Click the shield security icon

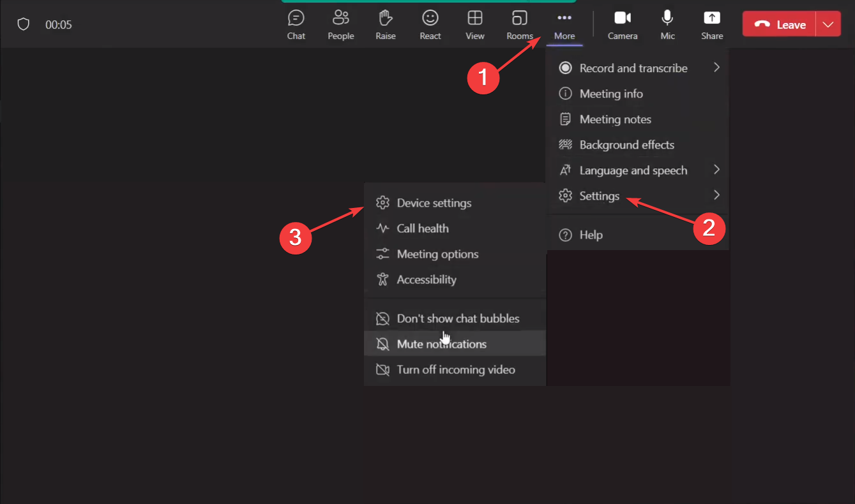point(24,25)
